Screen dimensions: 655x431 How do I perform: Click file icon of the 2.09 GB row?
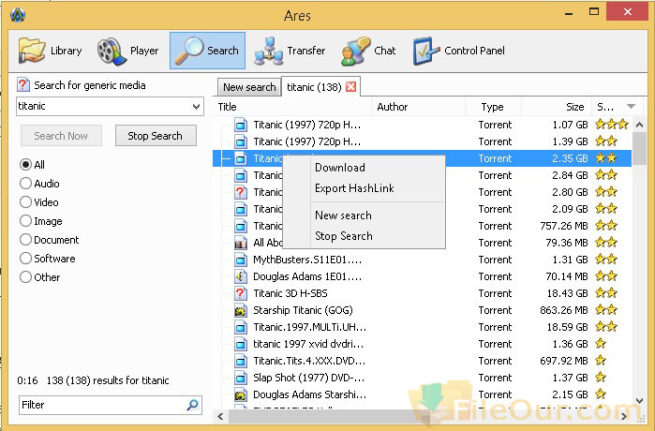point(241,209)
